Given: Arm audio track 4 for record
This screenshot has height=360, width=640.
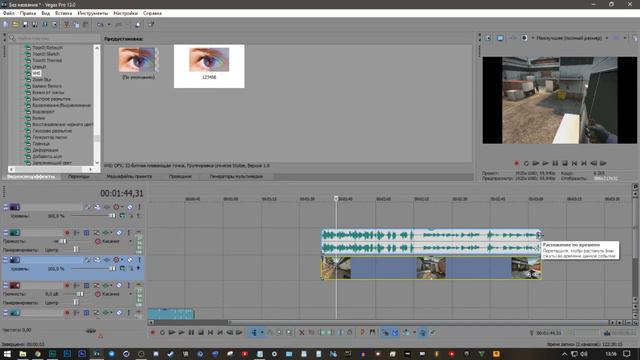Looking at the screenshot, I should click(x=67, y=286).
